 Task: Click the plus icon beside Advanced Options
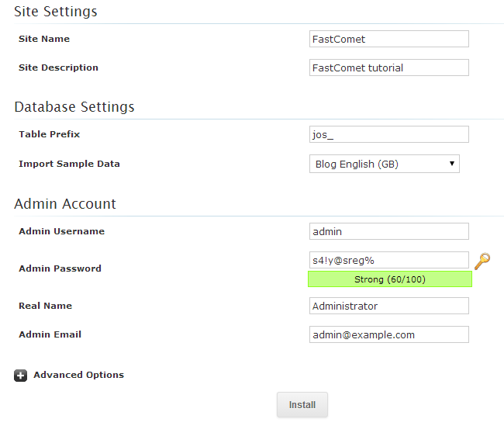pos(20,376)
